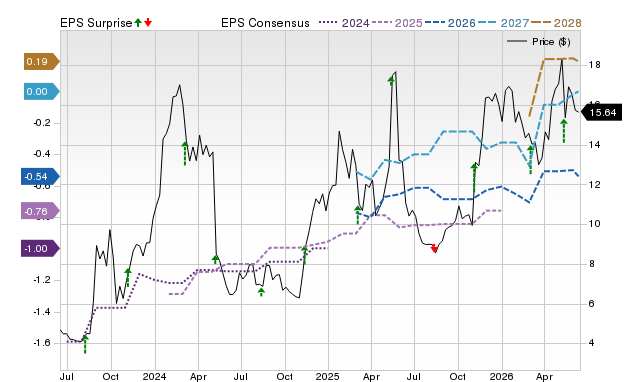Click the green surprise arrow near November 2023

tap(128, 278)
